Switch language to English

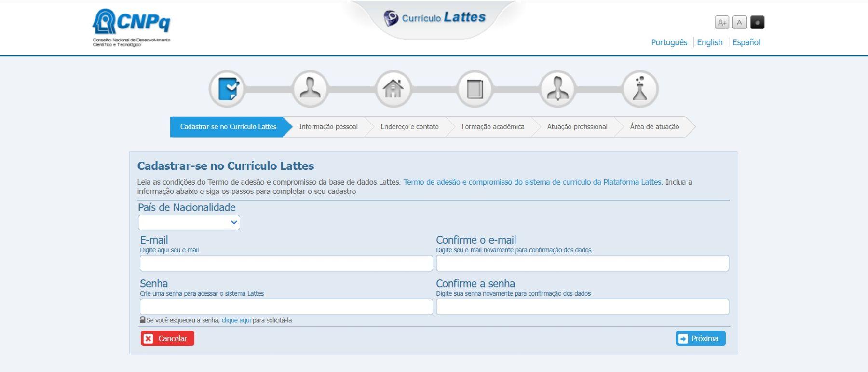click(710, 42)
